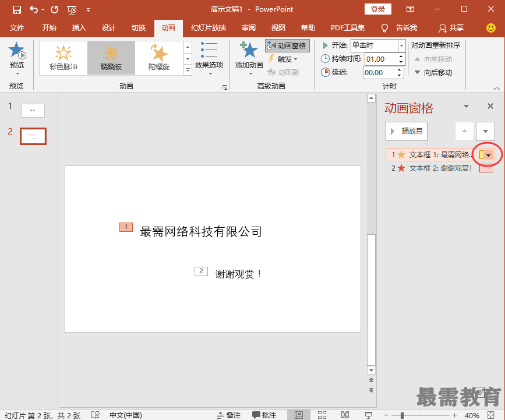Switch to the 幻灯片放映 slideshow tab
Viewport: 505px width, 420px height.
pos(209,28)
